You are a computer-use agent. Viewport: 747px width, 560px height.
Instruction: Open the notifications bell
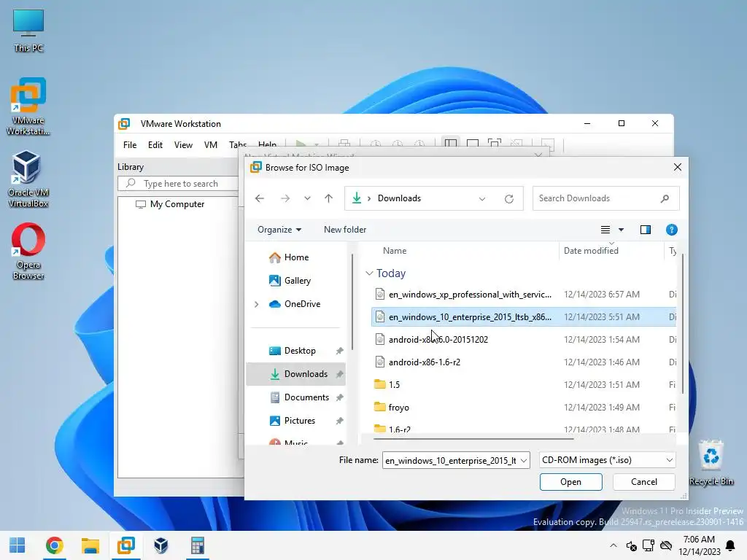pos(729,545)
